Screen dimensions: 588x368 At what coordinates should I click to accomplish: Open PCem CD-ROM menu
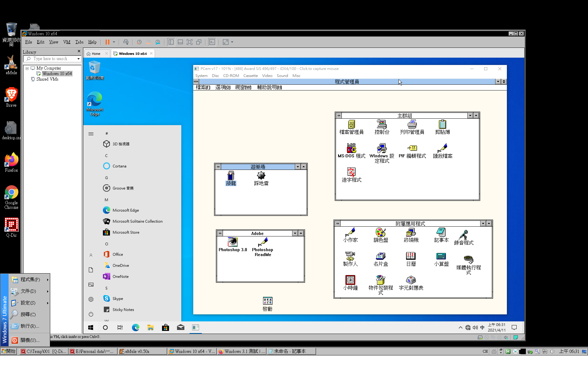coord(231,76)
